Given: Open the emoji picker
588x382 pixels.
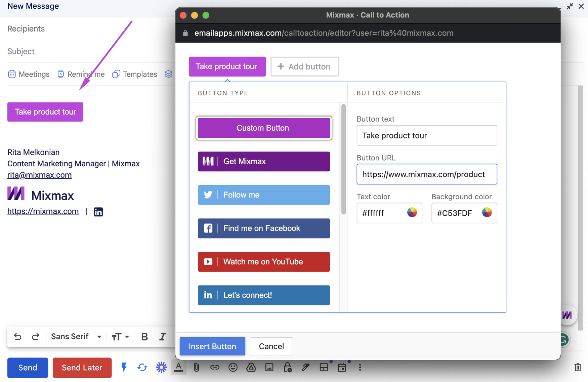Looking at the screenshot, I should point(233,367).
